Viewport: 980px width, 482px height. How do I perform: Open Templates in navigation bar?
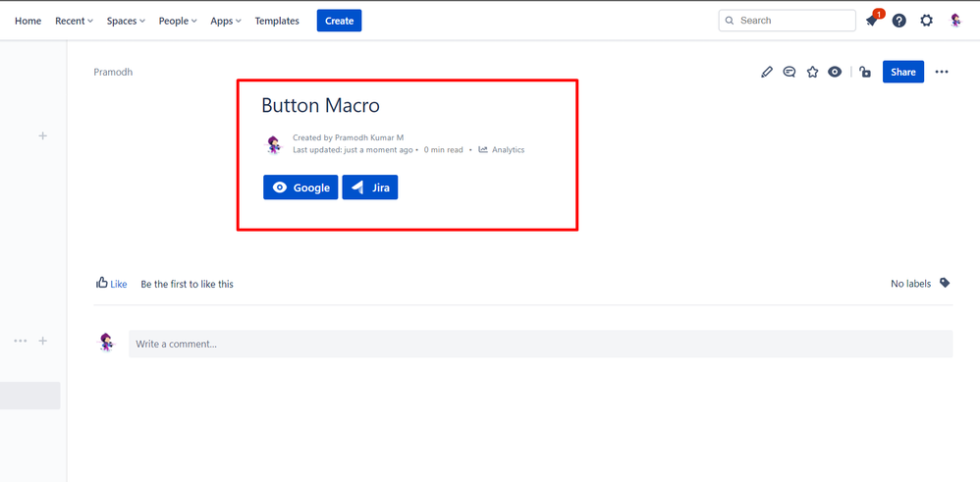pos(277,21)
